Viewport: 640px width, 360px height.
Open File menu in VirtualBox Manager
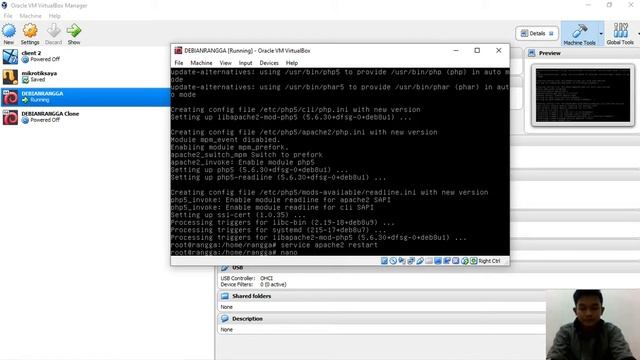8,16
